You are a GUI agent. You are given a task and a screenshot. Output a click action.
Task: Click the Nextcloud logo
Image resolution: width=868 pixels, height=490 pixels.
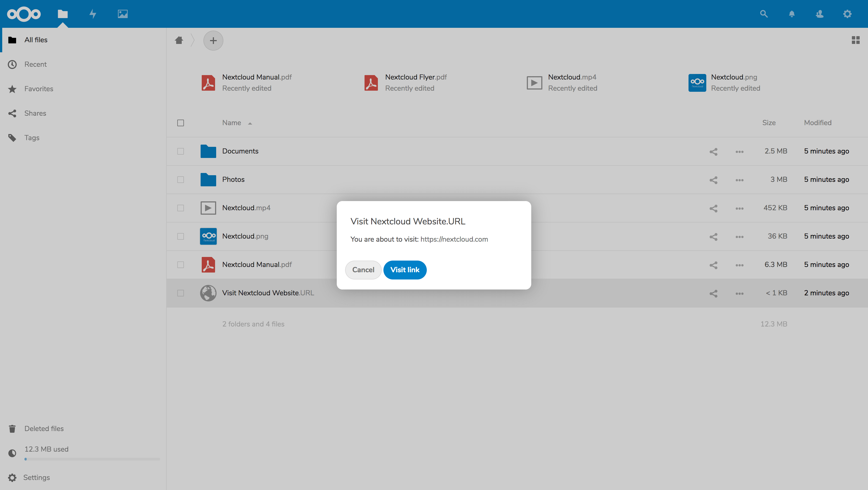click(24, 14)
